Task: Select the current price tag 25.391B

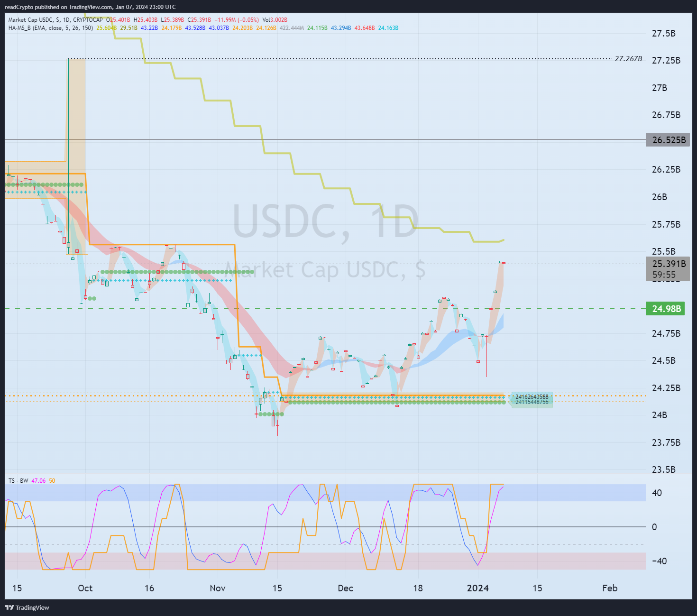Action: pos(669,264)
